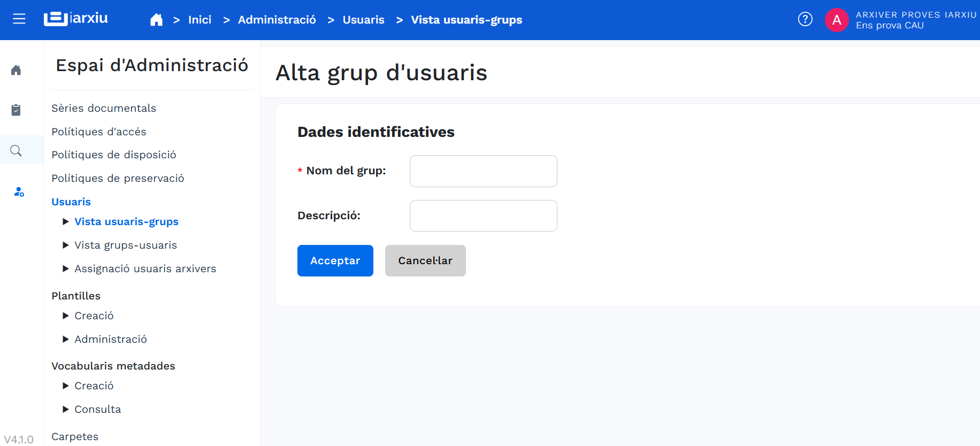Open the hamburger menu
The width and height of the screenshot is (980, 446).
click(x=19, y=19)
